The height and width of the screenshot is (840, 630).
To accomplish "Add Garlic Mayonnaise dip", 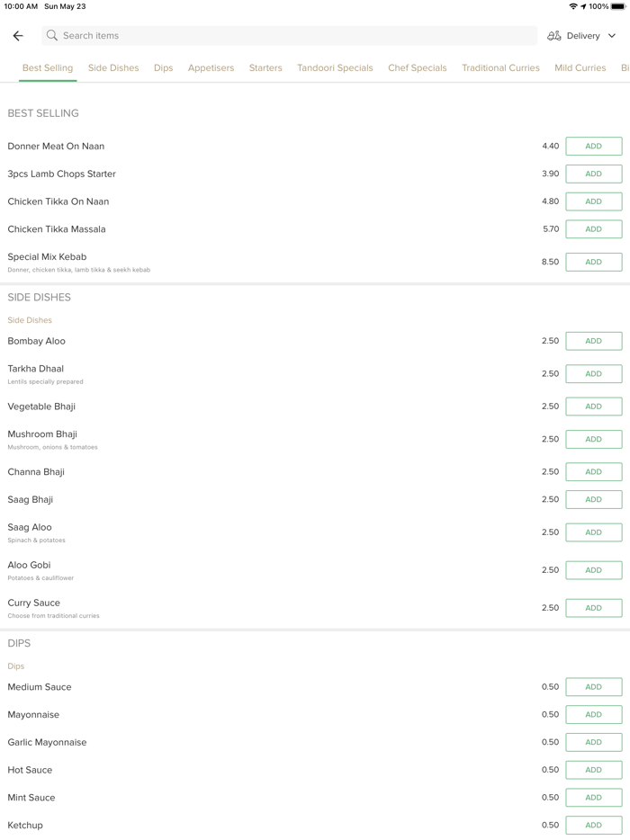I will (593, 743).
